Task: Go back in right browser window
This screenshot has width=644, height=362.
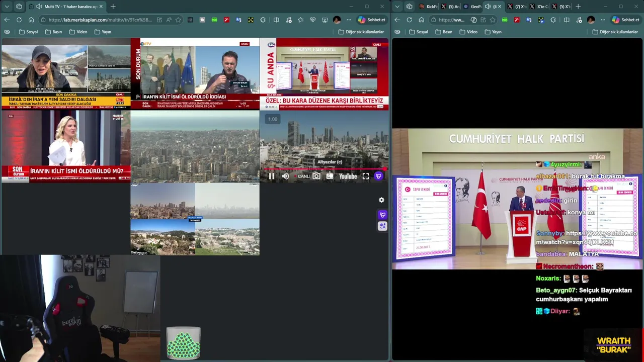Action: click(397, 20)
